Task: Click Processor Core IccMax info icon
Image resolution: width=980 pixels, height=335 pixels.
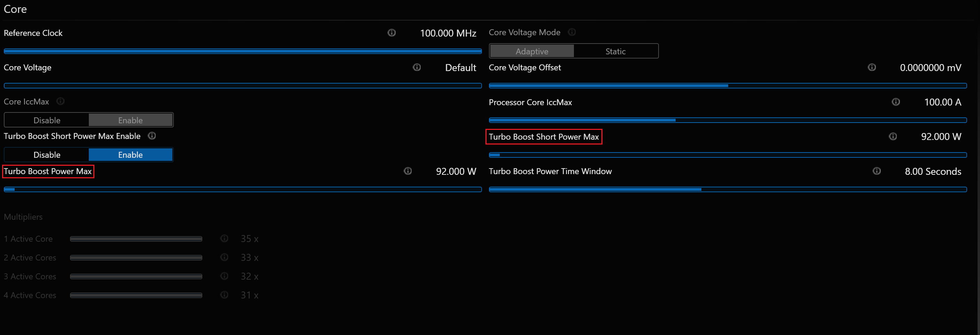Action: pyautogui.click(x=896, y=102)
